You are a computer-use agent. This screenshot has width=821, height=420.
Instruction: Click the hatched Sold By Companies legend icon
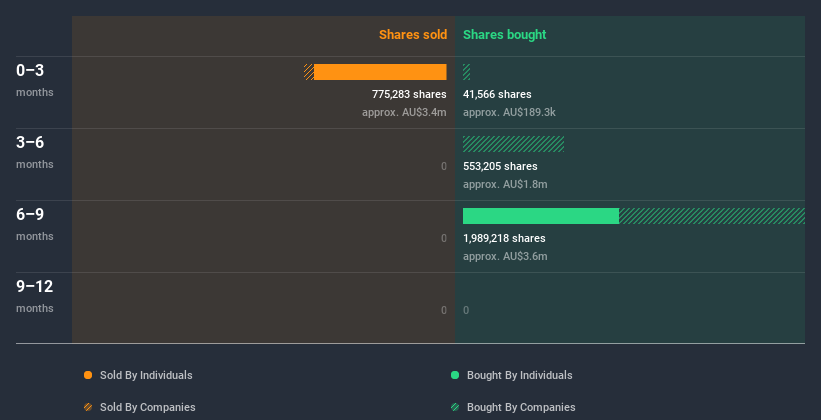tap(88, 407)
